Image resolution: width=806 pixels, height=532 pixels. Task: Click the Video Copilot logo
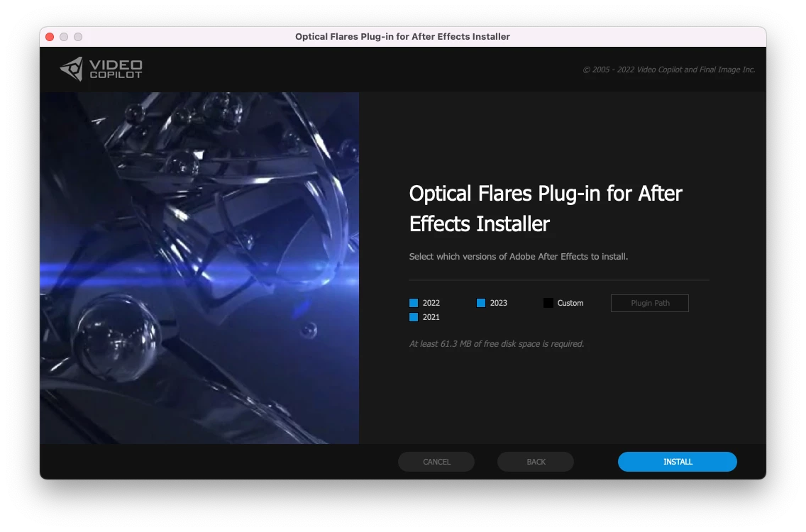101,69
